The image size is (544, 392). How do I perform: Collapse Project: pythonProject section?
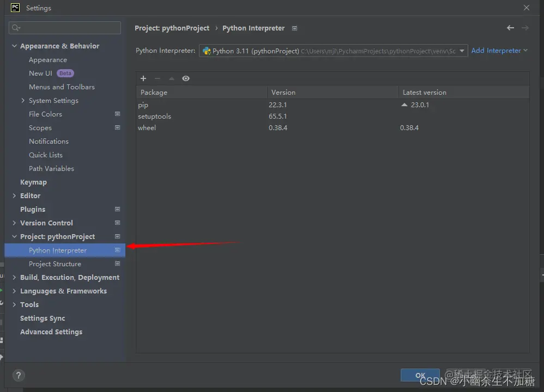tap(14, 236)
